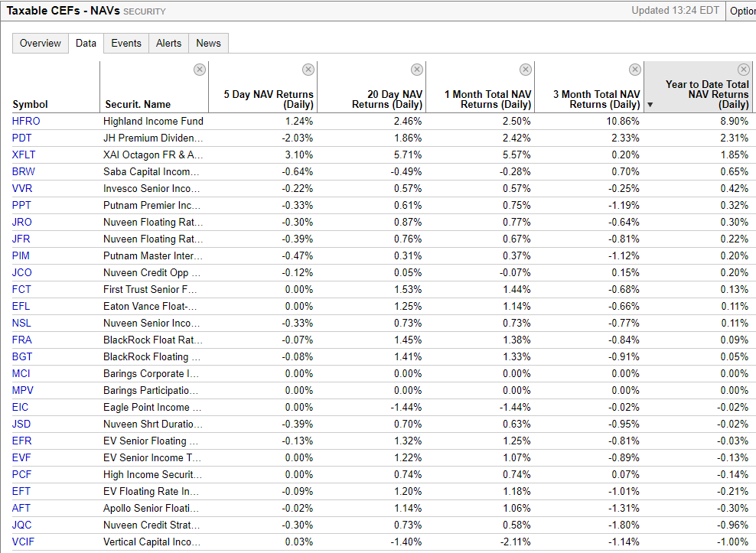
Task: Sort by 5 Day NAV Returns header
Action: pos(269,99)
